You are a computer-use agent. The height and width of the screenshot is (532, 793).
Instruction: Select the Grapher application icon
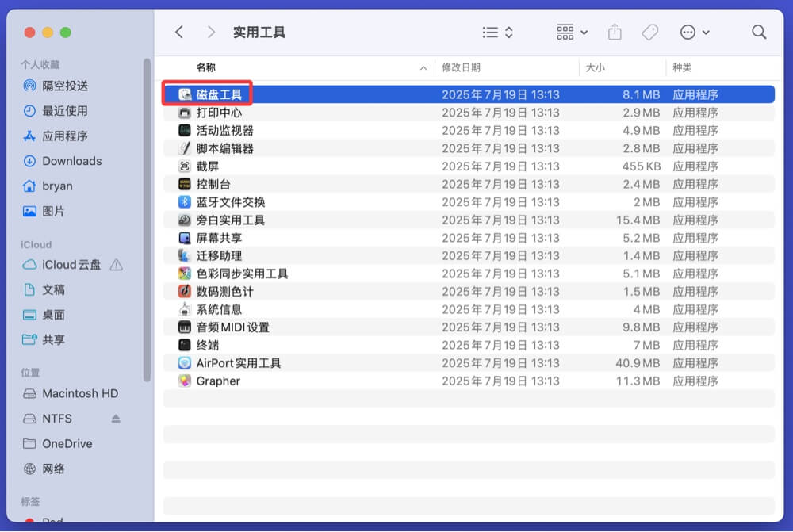point(182,381)
